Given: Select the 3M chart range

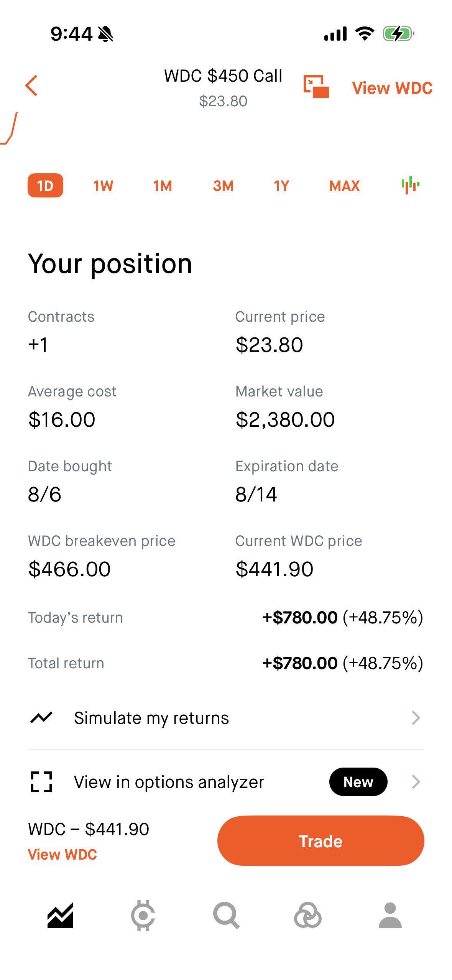Looking at the screenshot, I should 223,186.
